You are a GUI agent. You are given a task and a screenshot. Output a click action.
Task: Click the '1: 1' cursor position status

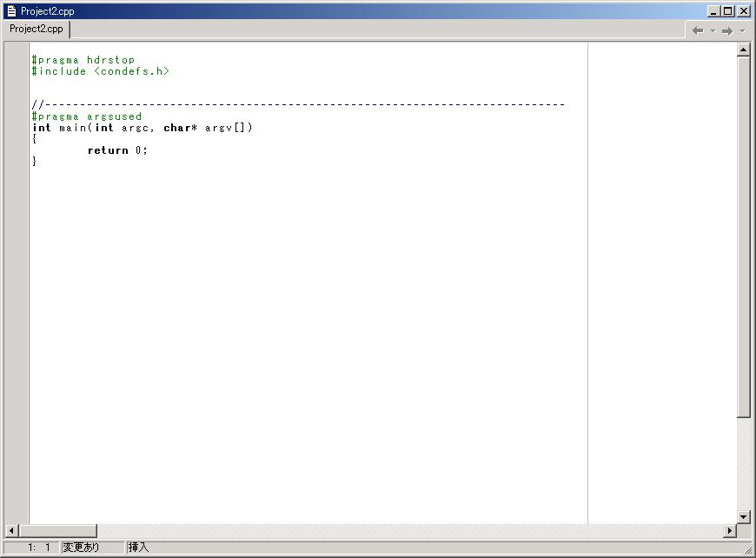click(x=32, y=548)
